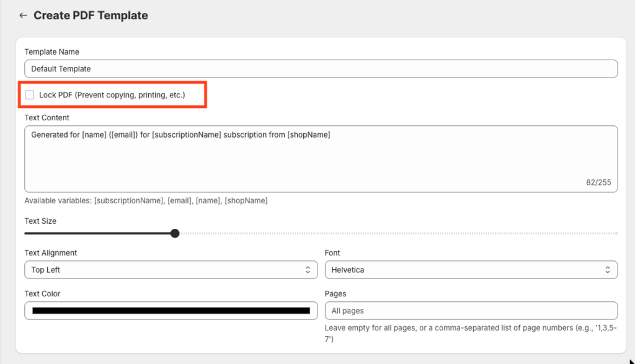The image size is (635, 364).
Task: Click the Text Size slider handle
Action: (x=175, y=233)
